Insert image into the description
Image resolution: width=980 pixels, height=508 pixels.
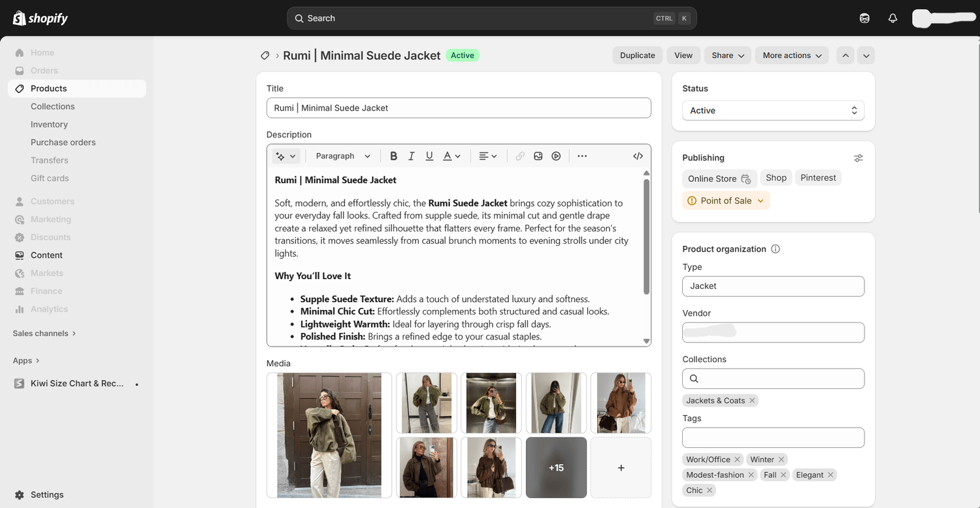[x=538, y=156]
